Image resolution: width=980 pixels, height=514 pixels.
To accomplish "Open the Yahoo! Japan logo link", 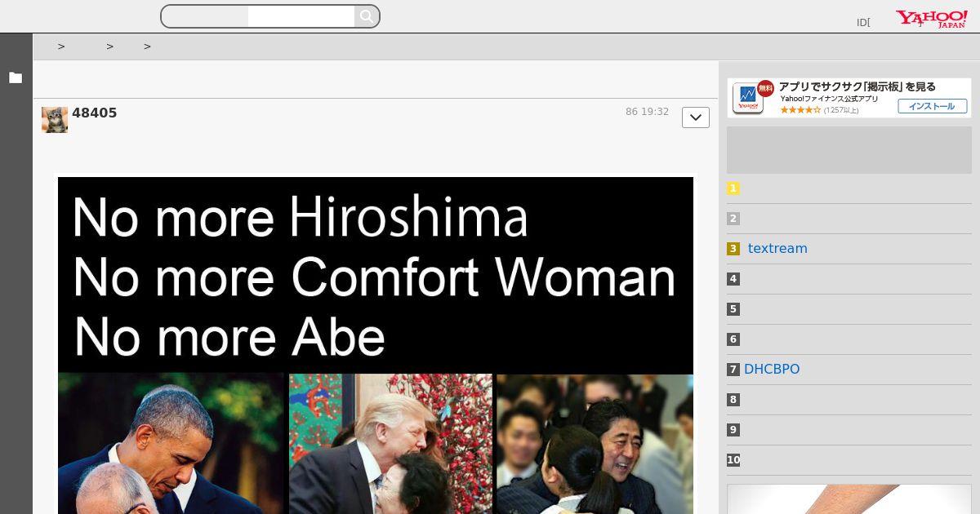I will coord(931,19).
